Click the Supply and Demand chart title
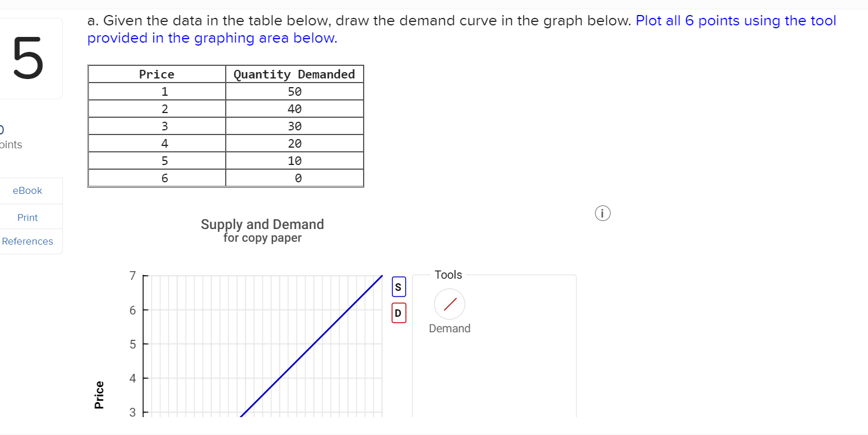Screen dimensions: 868x435 pyautogui.click(x=262, y=224)
